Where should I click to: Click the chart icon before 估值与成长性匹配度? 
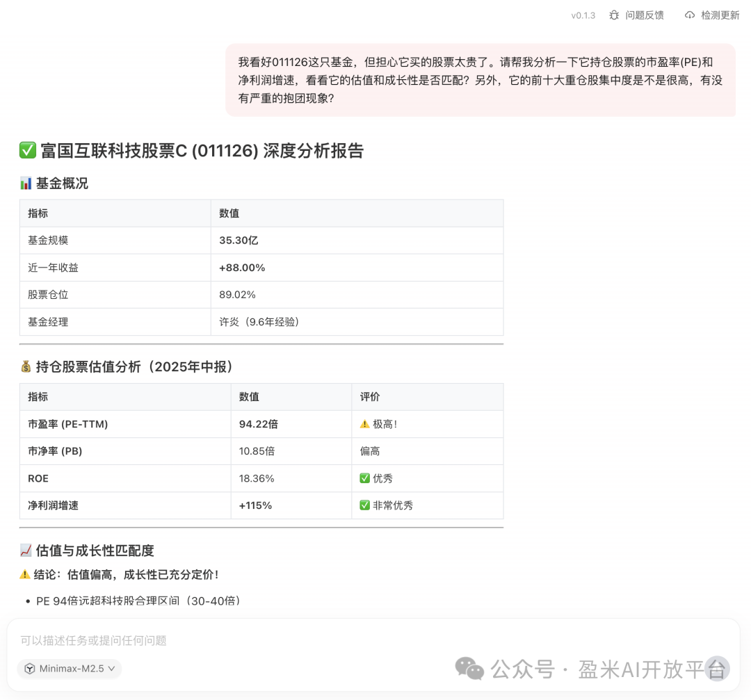point(26,550)
